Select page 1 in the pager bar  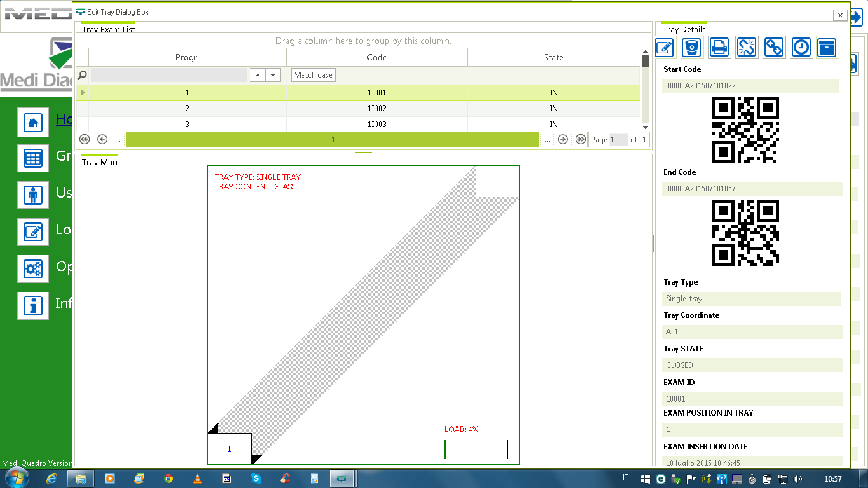click(x=333, y=139)
